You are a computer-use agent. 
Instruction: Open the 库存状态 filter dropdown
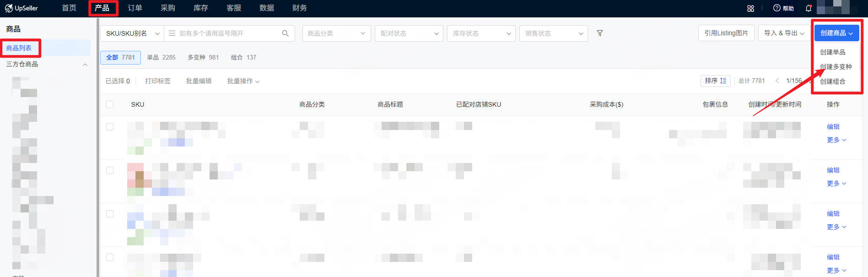tap(481, 33)
